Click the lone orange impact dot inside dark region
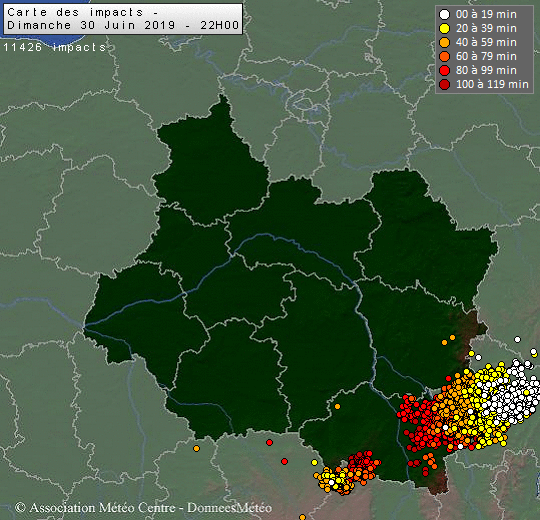 338,406
